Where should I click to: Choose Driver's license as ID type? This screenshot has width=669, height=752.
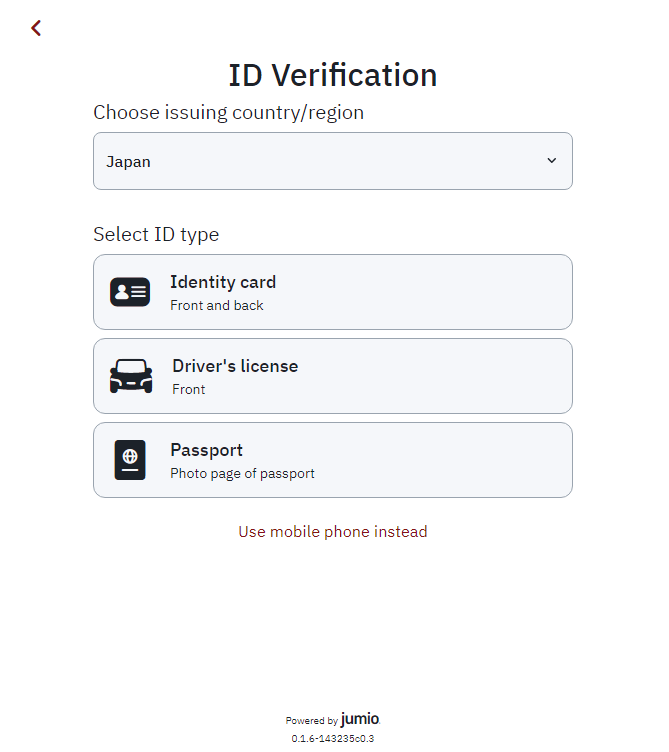(x=332, y=376)
